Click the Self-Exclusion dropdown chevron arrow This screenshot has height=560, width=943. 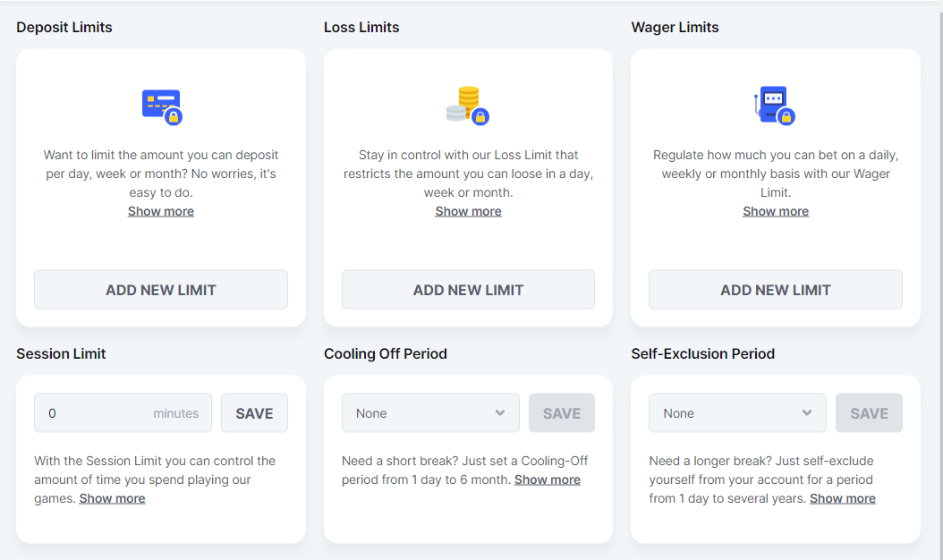click(807, 413)
